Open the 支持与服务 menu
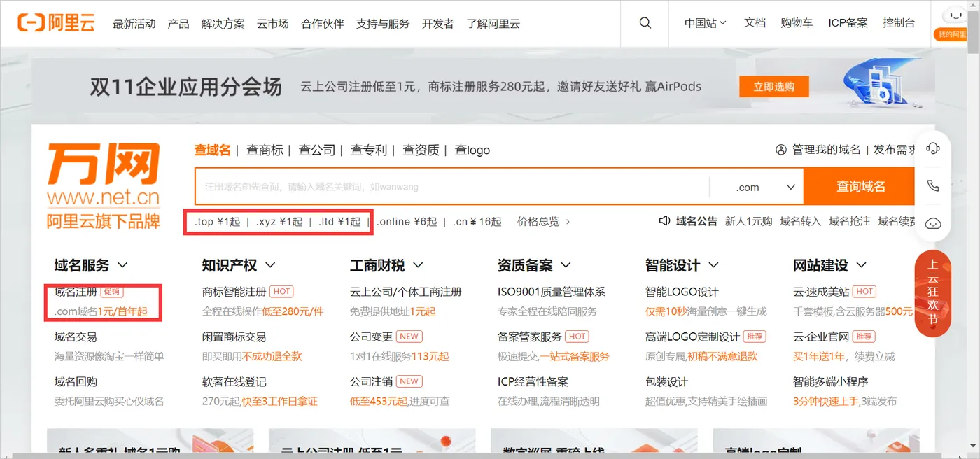This screenshot has height=459, width=980. point(383,23)
